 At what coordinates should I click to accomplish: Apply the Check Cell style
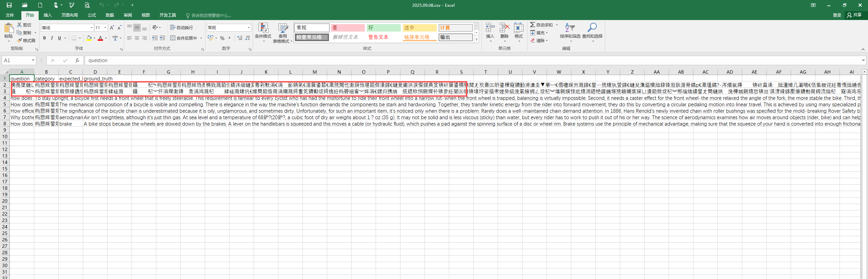click(x=312, y=37)
